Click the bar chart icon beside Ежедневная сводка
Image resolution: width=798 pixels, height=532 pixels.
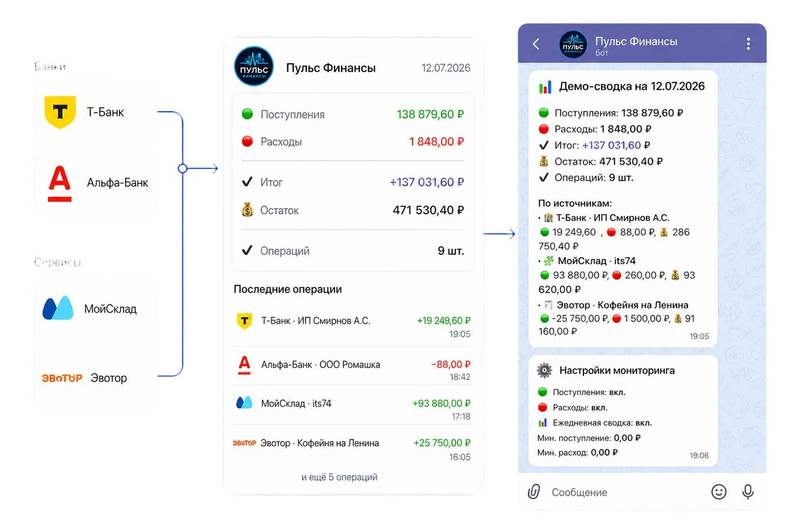coord(543,423)
